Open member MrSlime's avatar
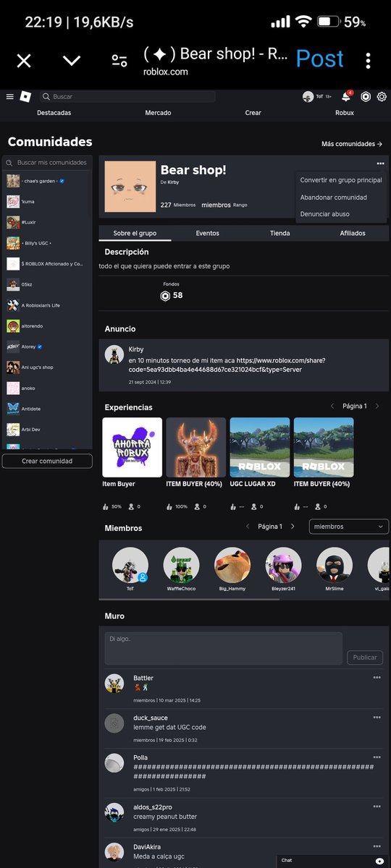391x868 pixels. [x=335, y=566]
